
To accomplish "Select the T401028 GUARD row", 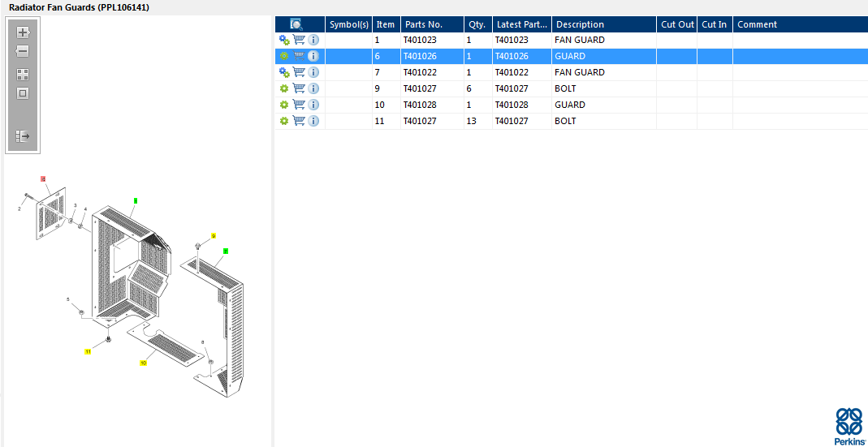I will 568,105.
